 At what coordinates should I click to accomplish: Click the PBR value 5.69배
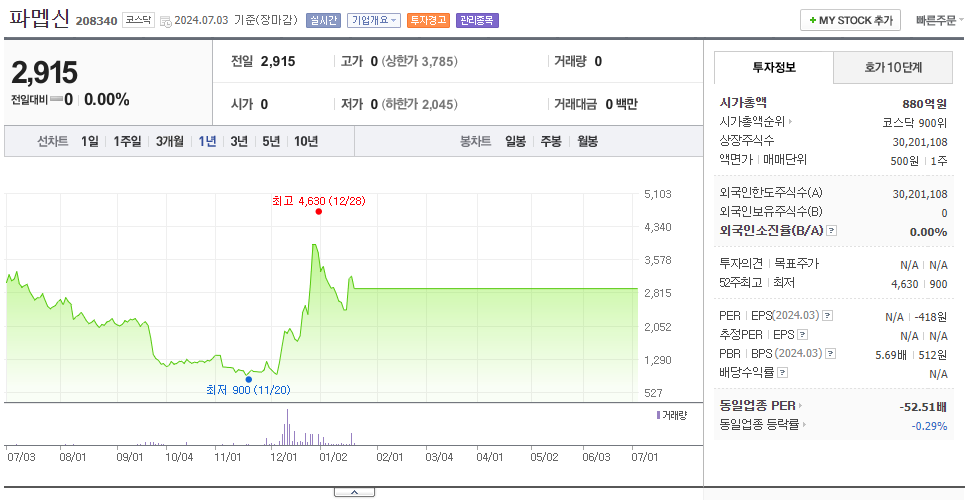point(890,355)
